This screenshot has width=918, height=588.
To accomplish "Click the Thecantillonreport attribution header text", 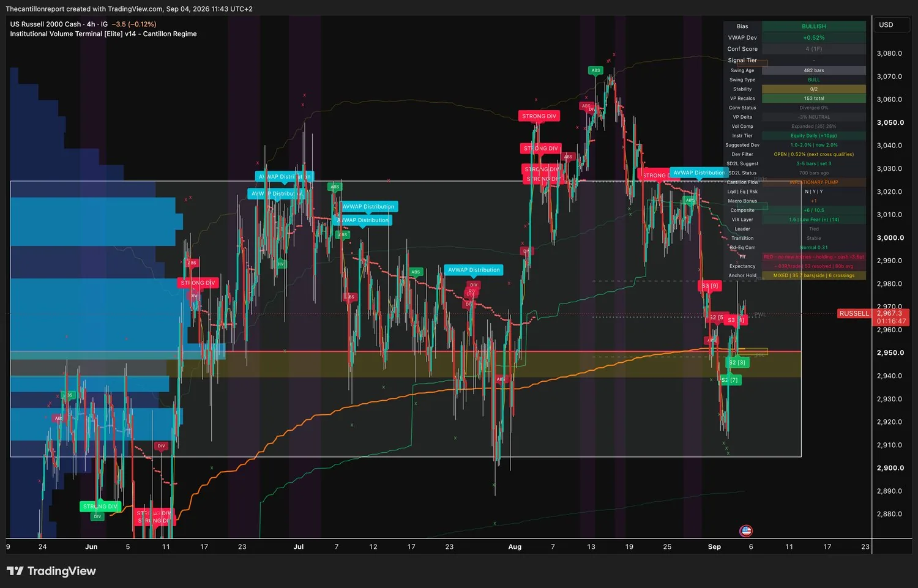I will pyautogui.click(x=129, y=9).
